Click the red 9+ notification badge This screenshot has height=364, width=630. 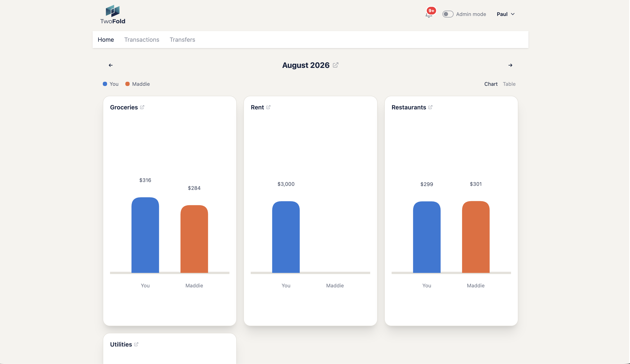[431, 11]
